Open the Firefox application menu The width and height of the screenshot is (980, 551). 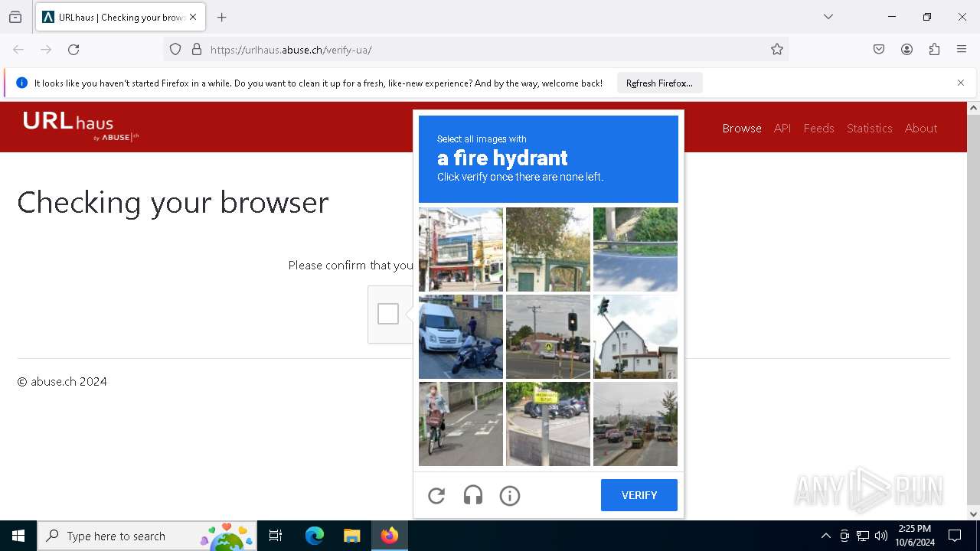tap(962, 50)
